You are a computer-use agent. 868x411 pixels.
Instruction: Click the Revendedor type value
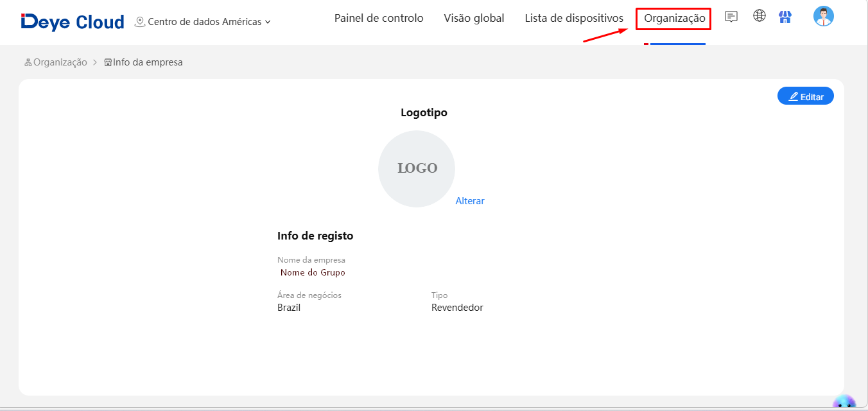[457, 308]
